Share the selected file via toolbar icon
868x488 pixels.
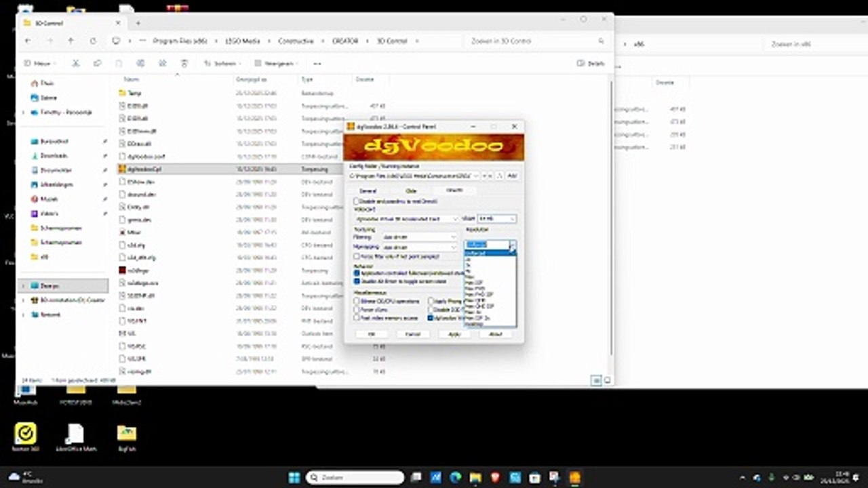click(x=162, y=63)
